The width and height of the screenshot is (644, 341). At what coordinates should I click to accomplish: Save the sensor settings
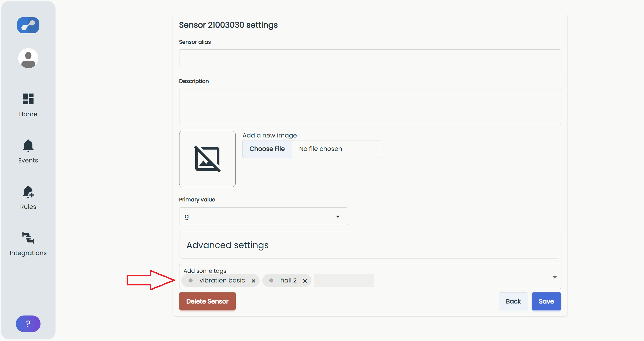pos(546,301)
